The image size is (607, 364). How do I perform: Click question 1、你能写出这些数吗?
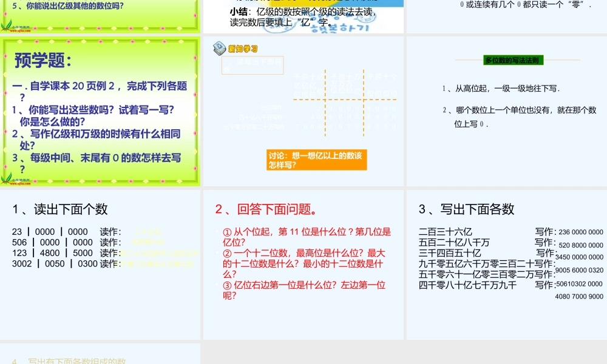tap(93, 116)
